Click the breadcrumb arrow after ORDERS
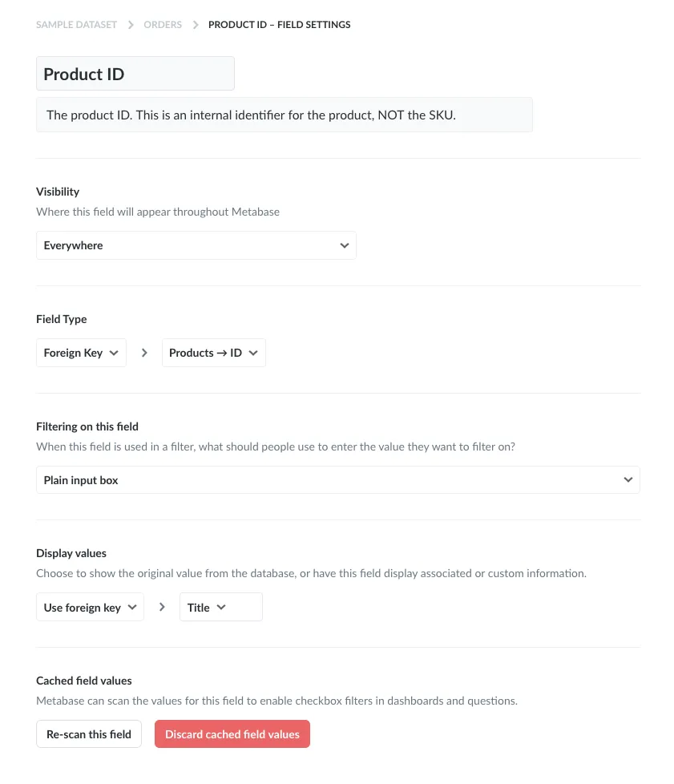 [x=195, y=25]
